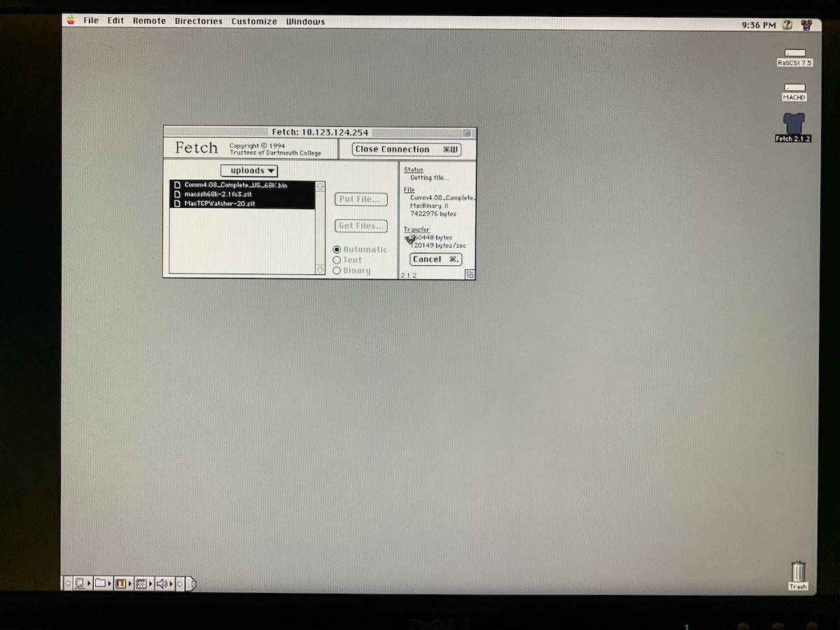Open the Windows menu
The height and width of the screenshot is (630, 840).
(x=305, y=22)
